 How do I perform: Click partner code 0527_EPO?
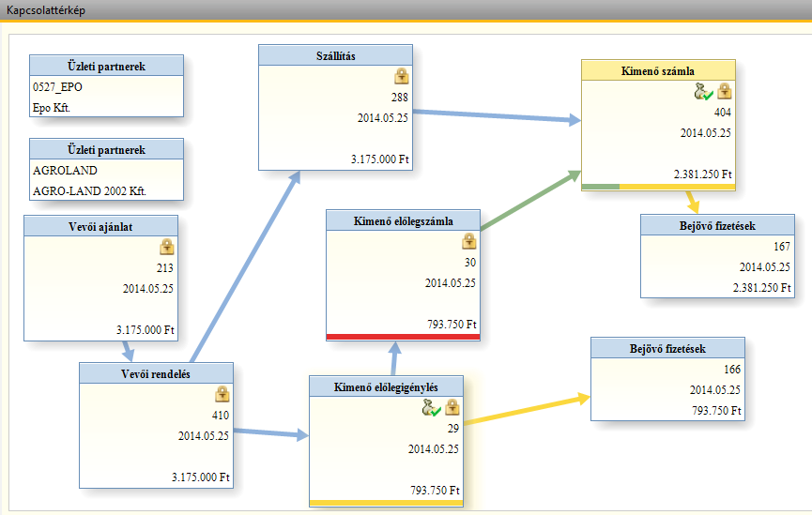tap(57, 87)
